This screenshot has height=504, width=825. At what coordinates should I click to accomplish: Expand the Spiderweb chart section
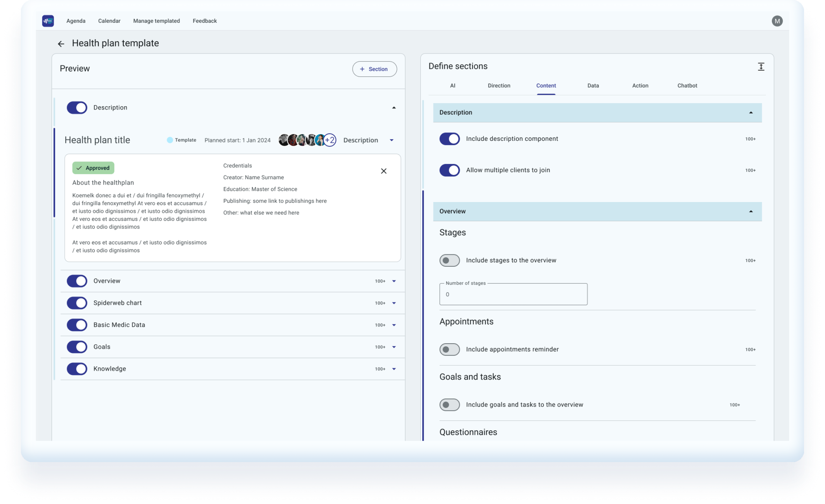coord(394,303)
